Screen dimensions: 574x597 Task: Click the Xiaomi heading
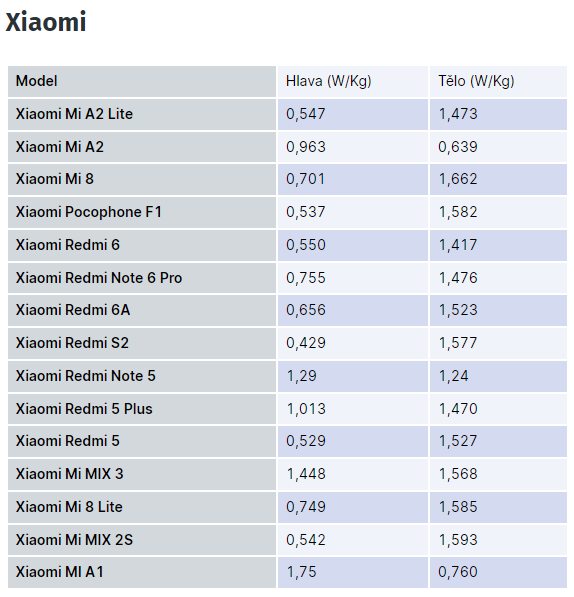click(46, 22)
